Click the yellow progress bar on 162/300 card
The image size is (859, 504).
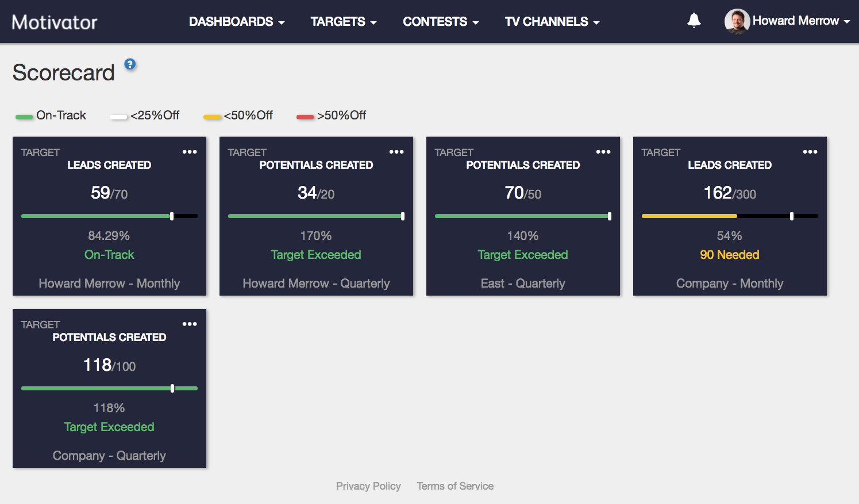click(689, 216)
